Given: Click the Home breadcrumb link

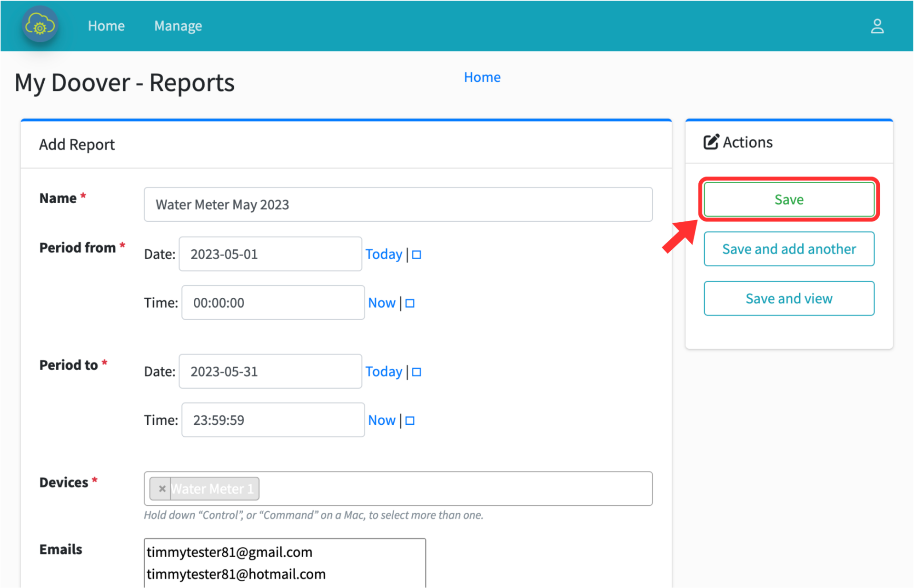Looking at the screenshot, I should [x=482, y=77].
